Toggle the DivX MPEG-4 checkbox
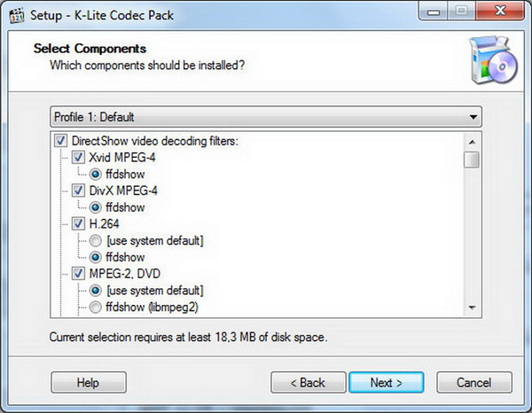Viewport: 532px width, 413px height. [77, 191]
